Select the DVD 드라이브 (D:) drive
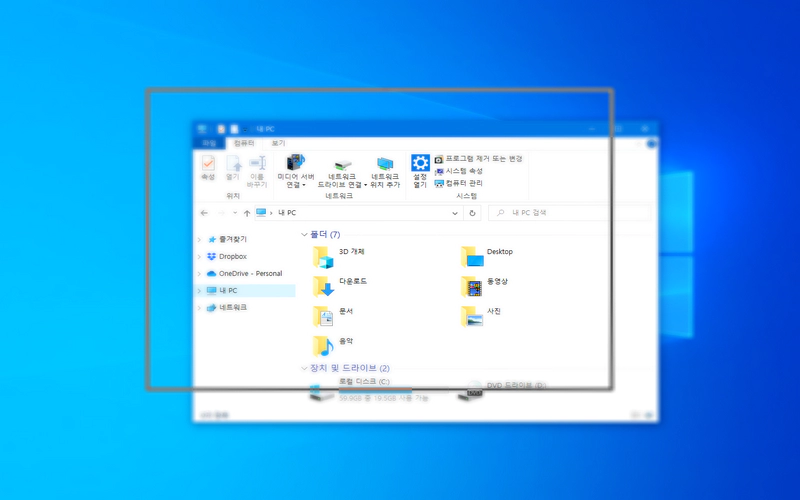Screen dimensions: 800x500 502,390
